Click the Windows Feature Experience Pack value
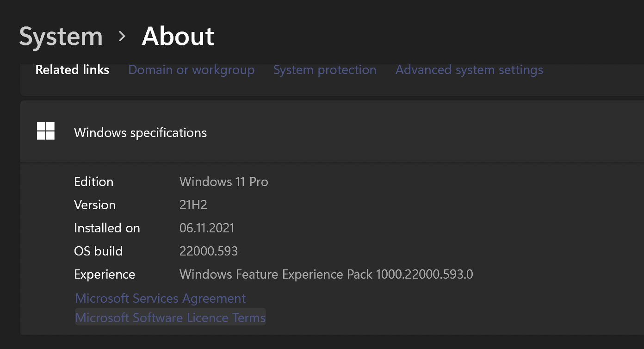This screenshot has height=349, width=644. tap(326, 274)
